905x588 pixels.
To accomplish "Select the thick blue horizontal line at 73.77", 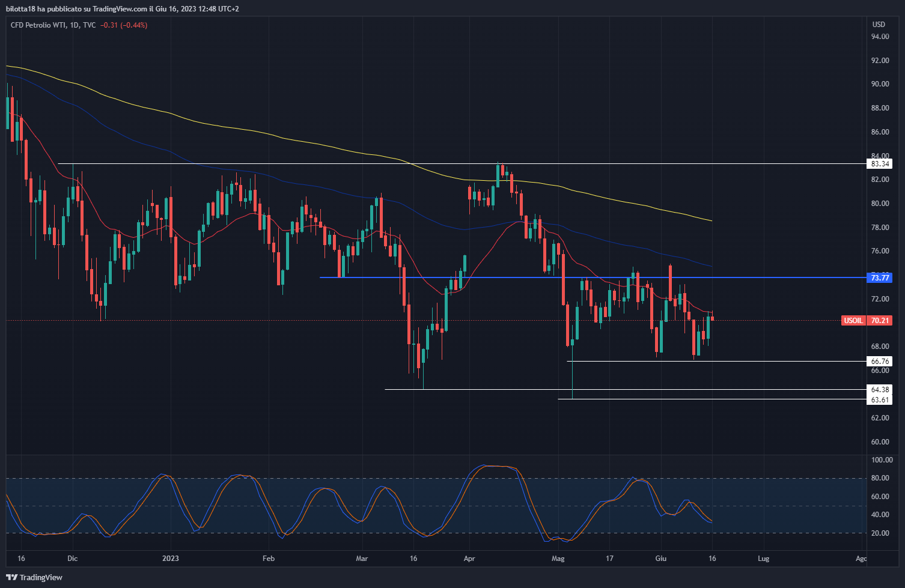I will pyautogui.click(x=592, y=277).
